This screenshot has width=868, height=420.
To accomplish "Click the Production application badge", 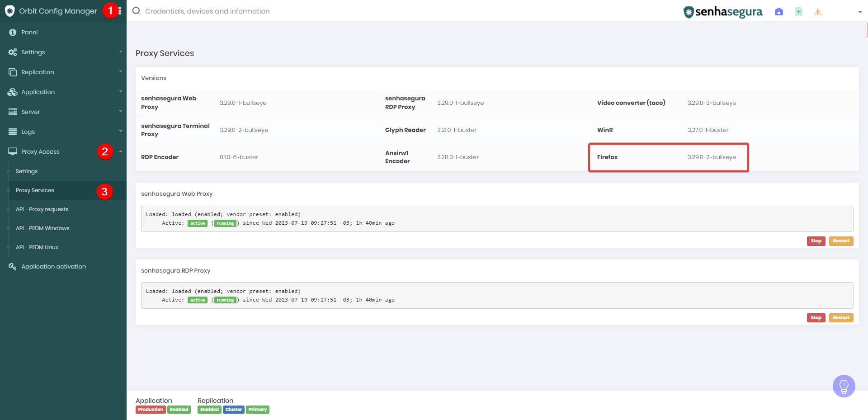I will pyautogui.click(x=151, y=410).
